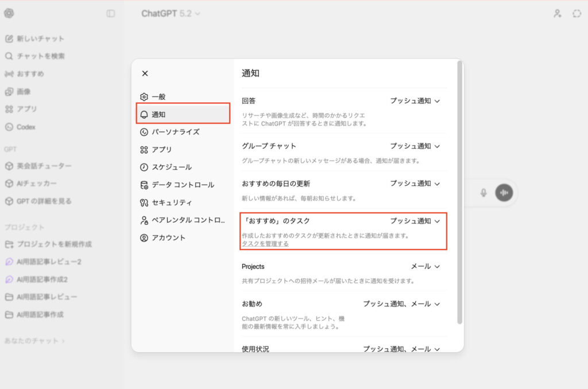
Task: Click the ChatGPT logo icon
Action: 9,13
